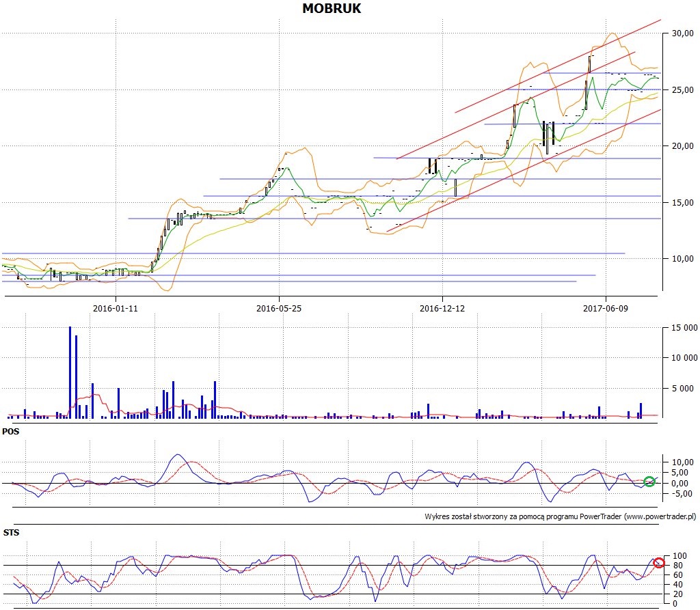Click the 15,00 price axis label
This screenshot has height=610, width=700.
tap(683, 203)
